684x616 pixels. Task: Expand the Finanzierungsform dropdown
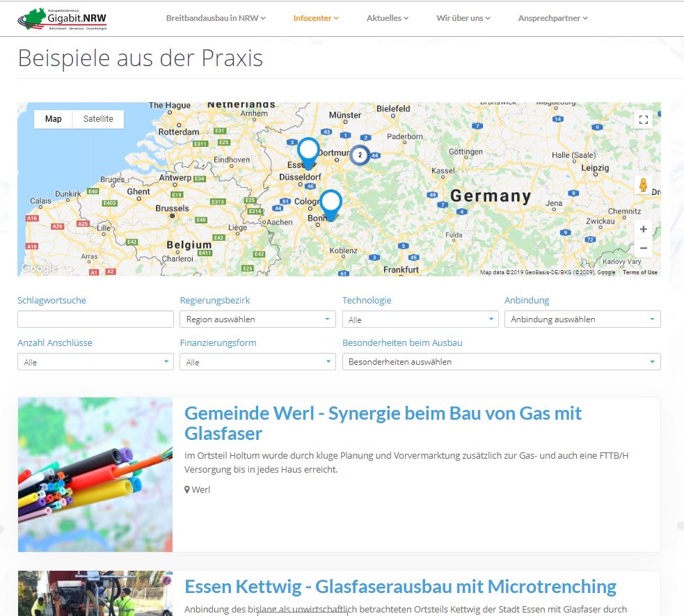(x=258, y=362)
